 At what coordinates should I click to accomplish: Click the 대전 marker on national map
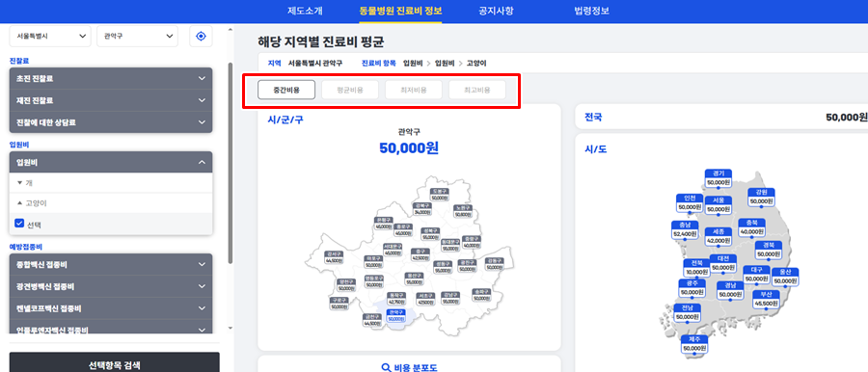pyautogui.click(x=723, y=263)
